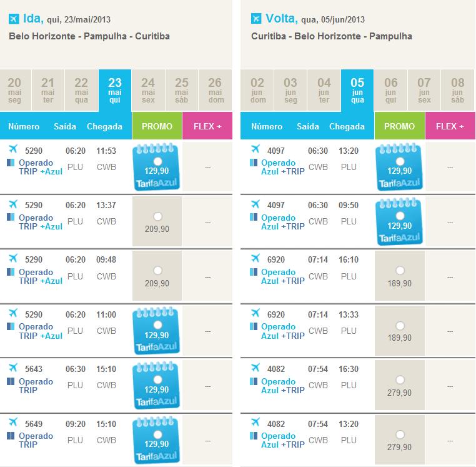This screenshot has height=467, width=476.
Task: Switch to the 24 mai sex date tab
Action: (148, 91)
